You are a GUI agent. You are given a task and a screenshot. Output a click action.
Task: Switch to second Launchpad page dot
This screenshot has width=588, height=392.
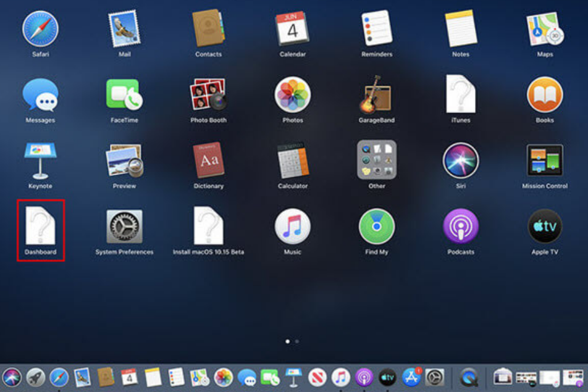click(x=297, y=341)
